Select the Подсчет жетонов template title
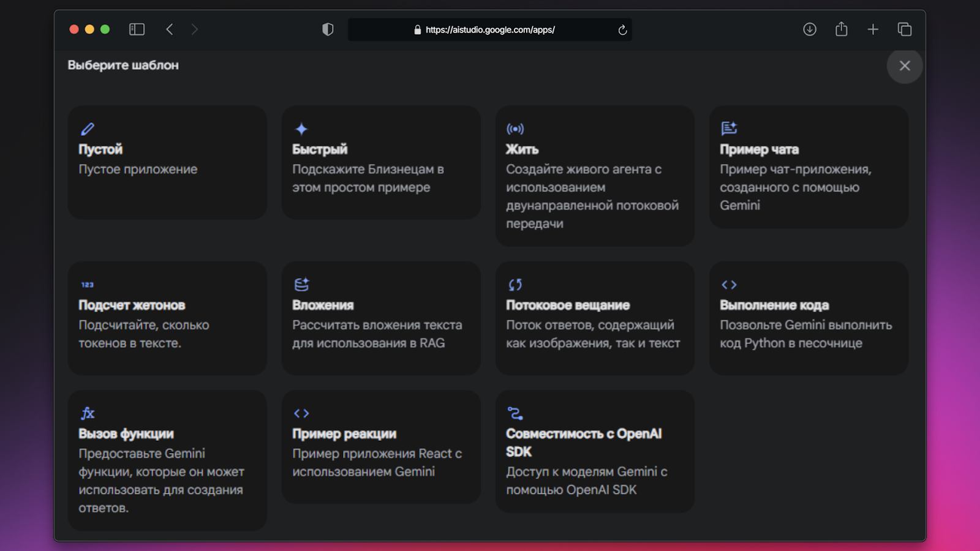Screen dimensions: 980x551 (132, 305)
